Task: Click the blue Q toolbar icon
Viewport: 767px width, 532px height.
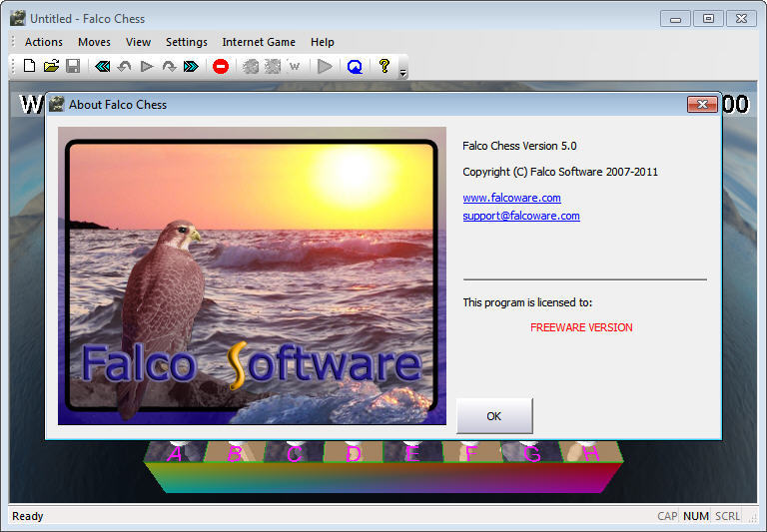Action: (355, 66)
